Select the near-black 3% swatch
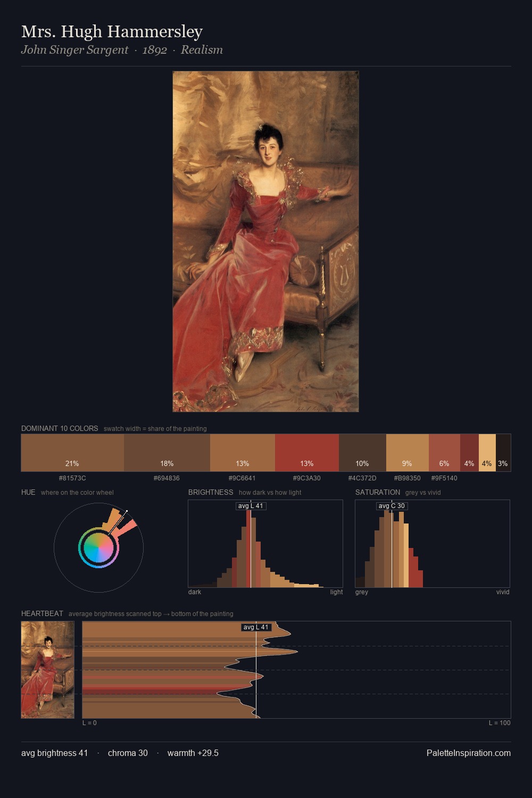Viewport: 532px width, 798px height. click(x=503, y=453)
